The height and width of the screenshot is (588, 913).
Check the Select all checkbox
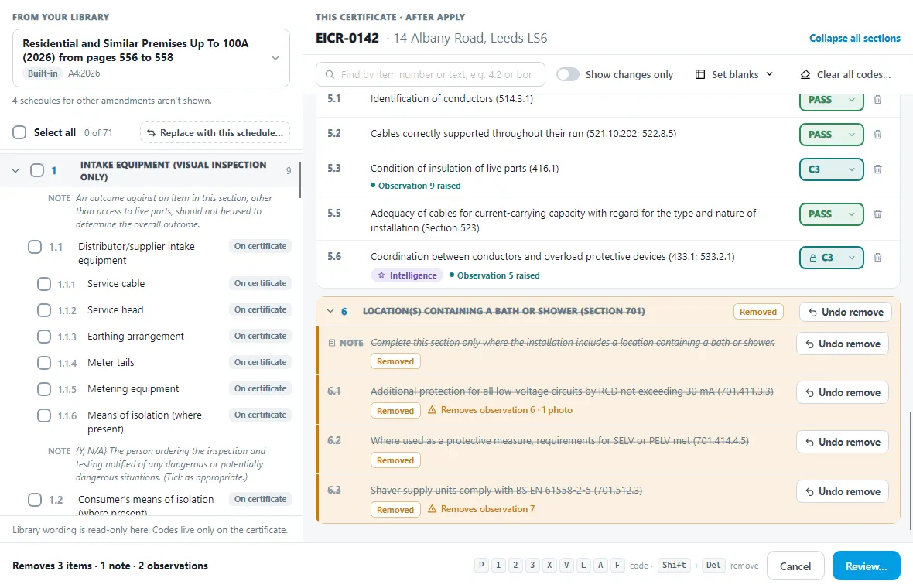pos(19,132)
